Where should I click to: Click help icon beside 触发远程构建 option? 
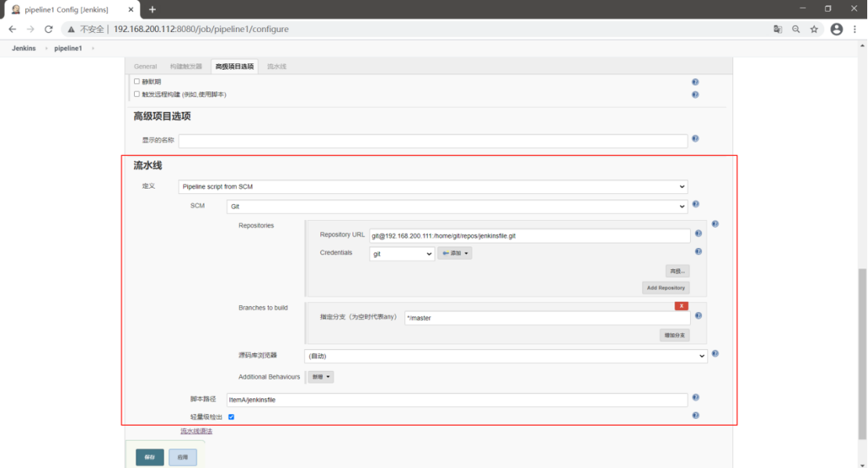coord(695,95)
